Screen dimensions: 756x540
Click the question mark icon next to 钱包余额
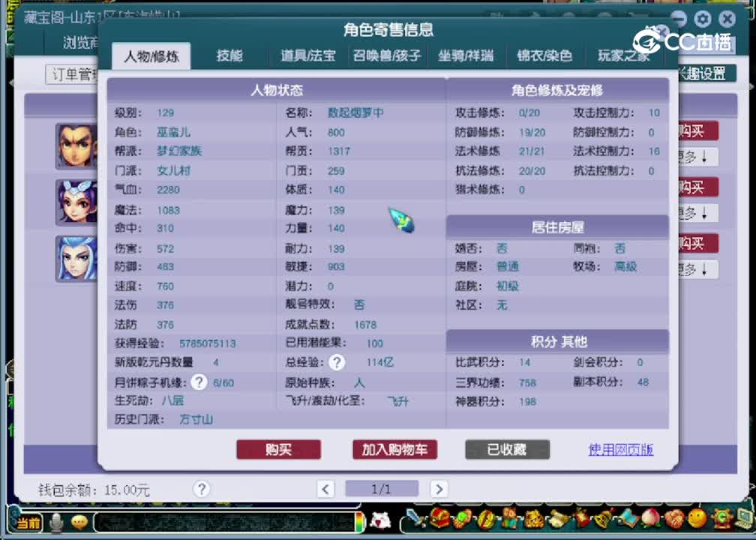click(x=201, y=488)
